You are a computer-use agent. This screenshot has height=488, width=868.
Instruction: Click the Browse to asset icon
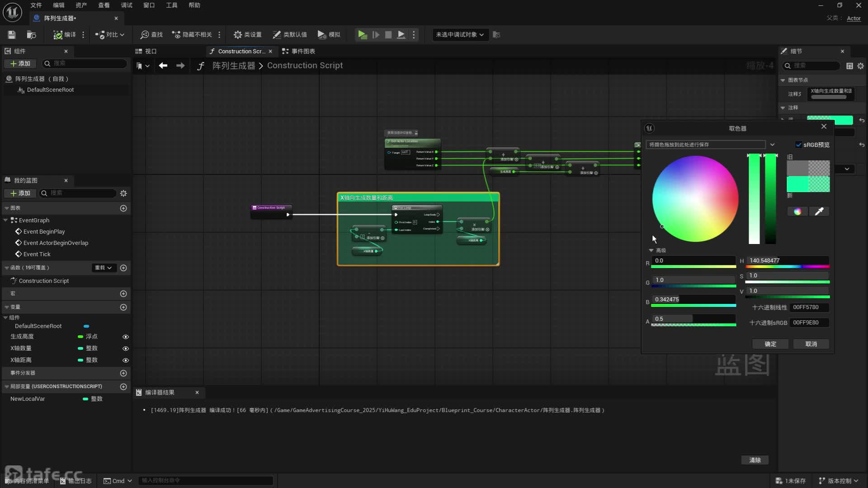tap(31, 35)
